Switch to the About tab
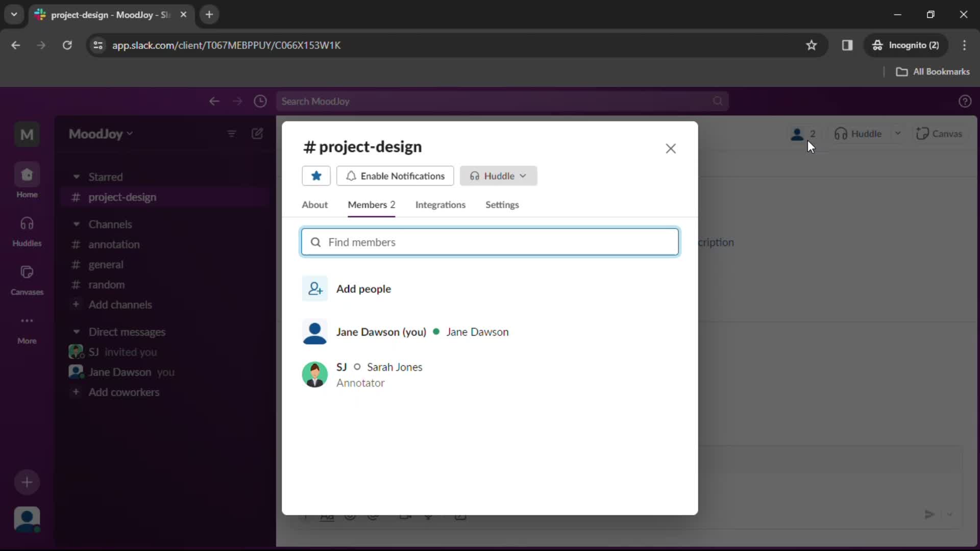This screenshot has width=980, height=551. (314, 205)
